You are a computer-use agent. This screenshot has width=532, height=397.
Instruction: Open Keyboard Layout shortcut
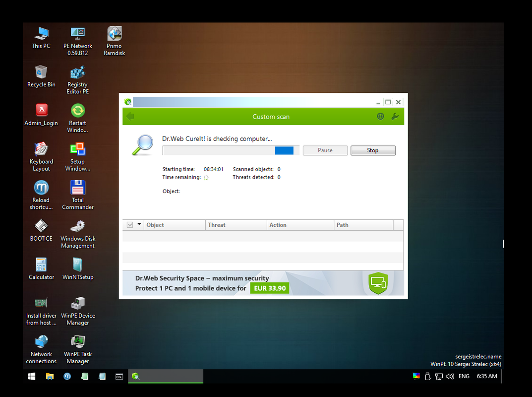coord(41,157)
